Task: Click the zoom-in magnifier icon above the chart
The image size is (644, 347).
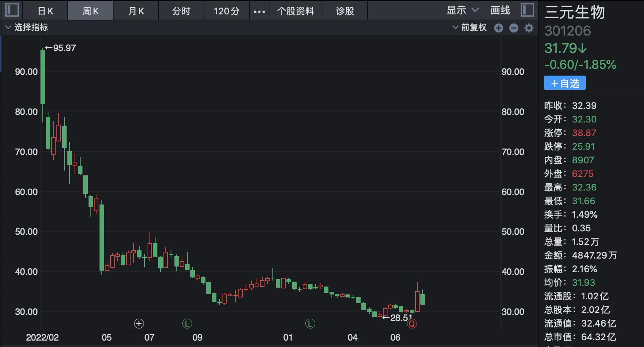Action: click(499, 28)
